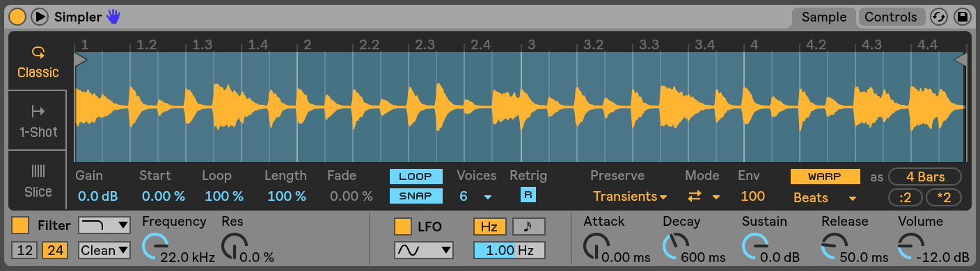Image resolution: width=980 pixels, height=271 pixels.
Task: Double the playback speed with *2 button
Action: pos(944,198)
